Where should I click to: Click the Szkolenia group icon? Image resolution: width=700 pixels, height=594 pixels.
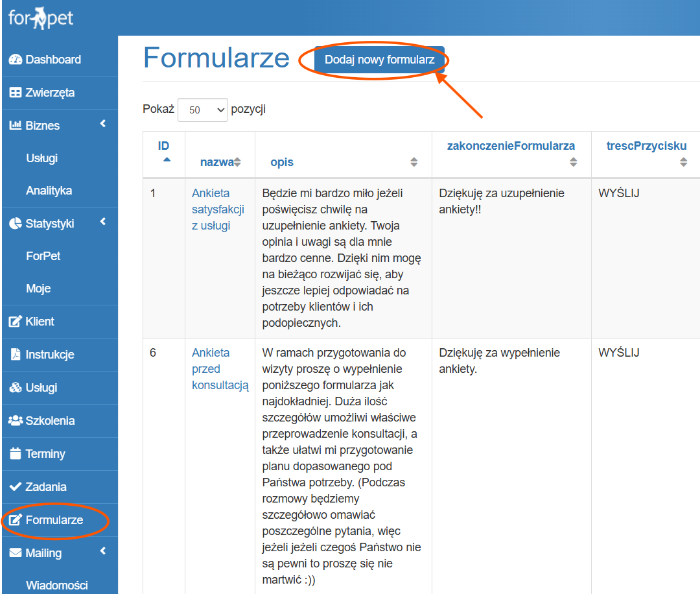click(15, 420)
